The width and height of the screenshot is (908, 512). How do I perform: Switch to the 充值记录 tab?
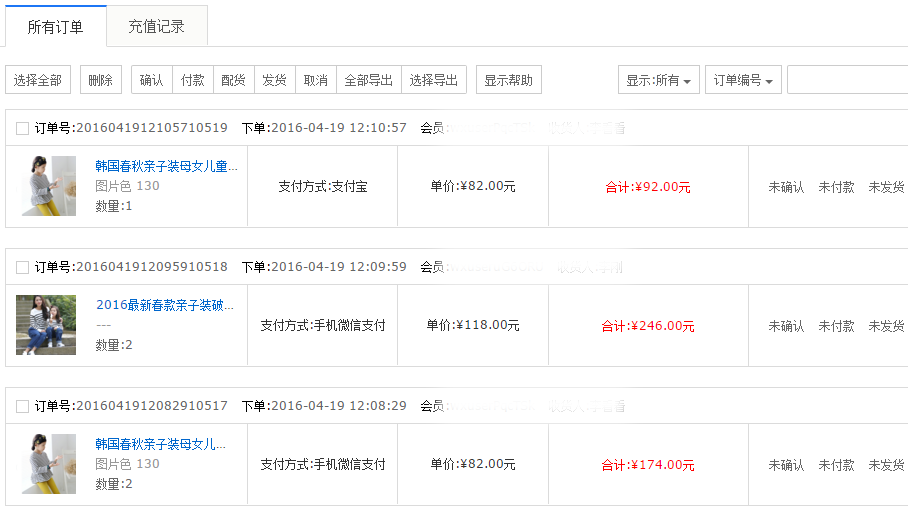click(156, 27)
